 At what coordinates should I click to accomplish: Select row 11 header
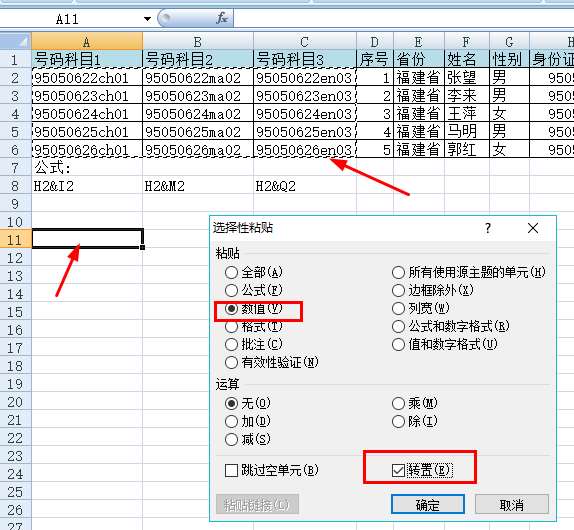coord(15,240)
